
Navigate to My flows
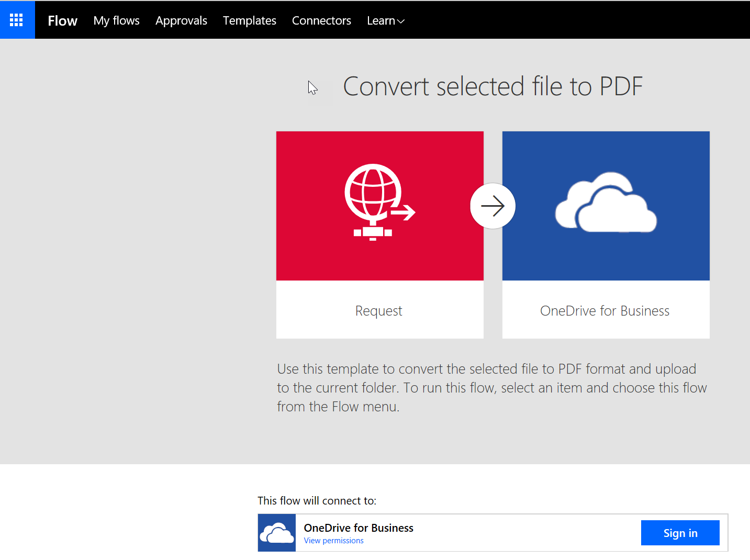coord(116,20)
